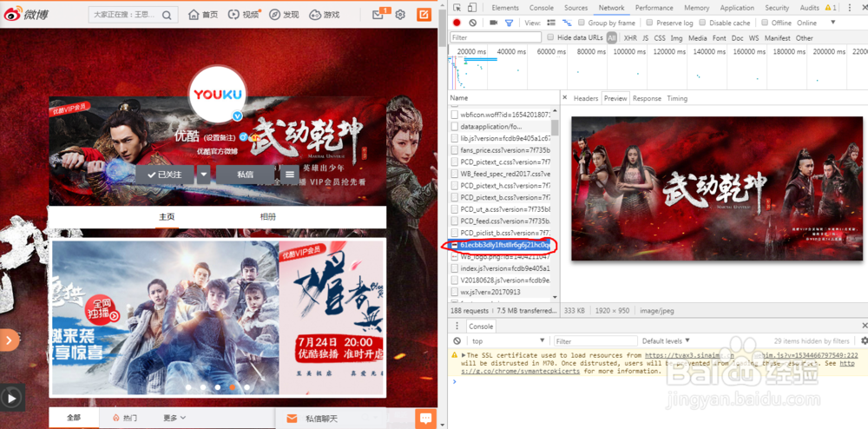
Task: Open Weibo messages envelope icon
Action: click(x=378, y=15)
